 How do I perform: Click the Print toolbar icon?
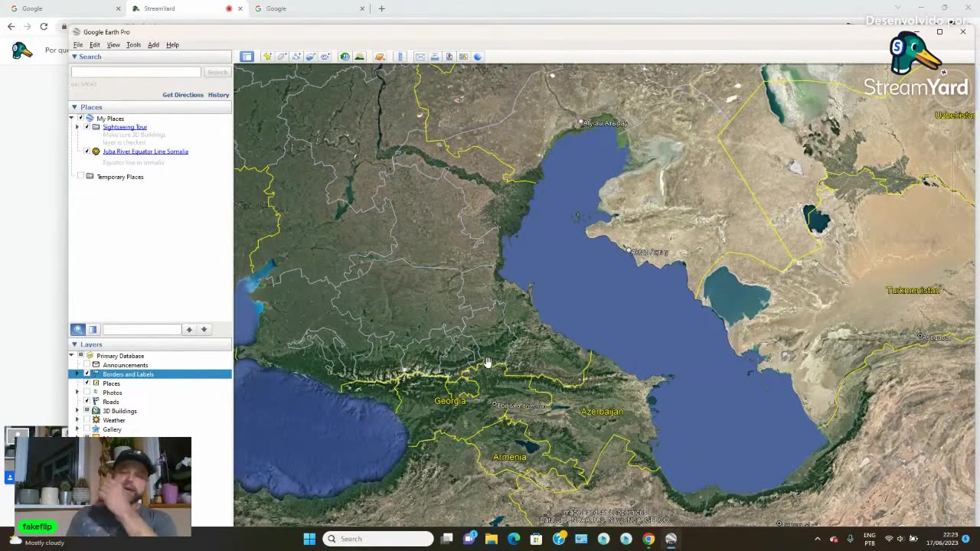tap(435, 57)
